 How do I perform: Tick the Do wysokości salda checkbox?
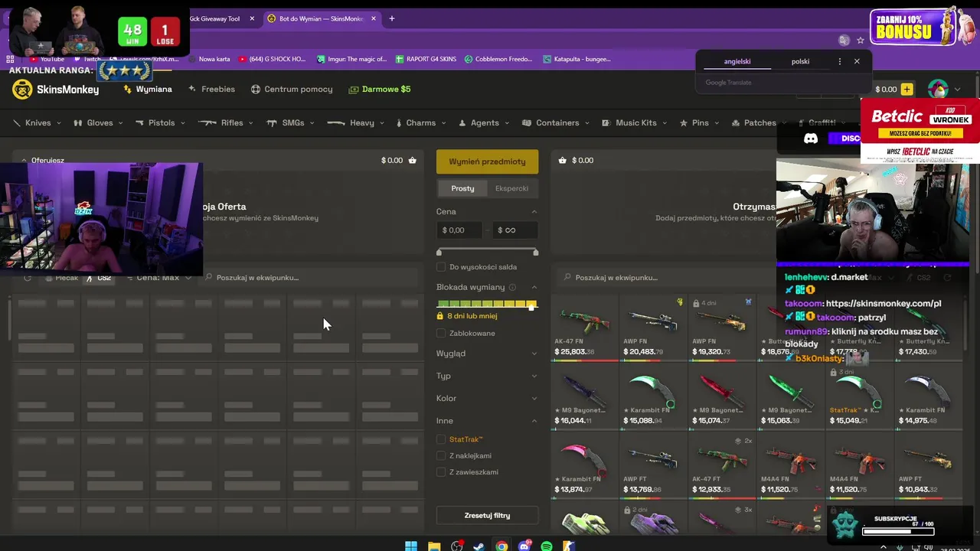pyautogui.click(x=441, y=267)
